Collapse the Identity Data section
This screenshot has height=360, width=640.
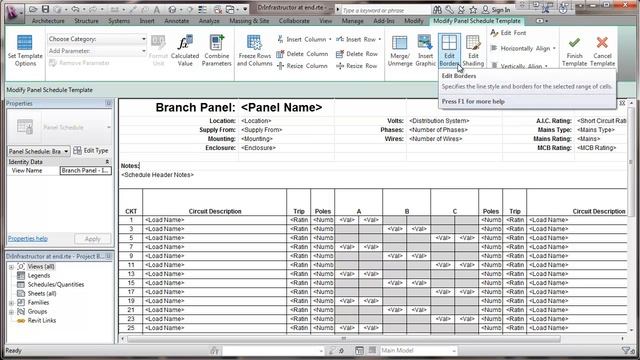coord(107,162)
